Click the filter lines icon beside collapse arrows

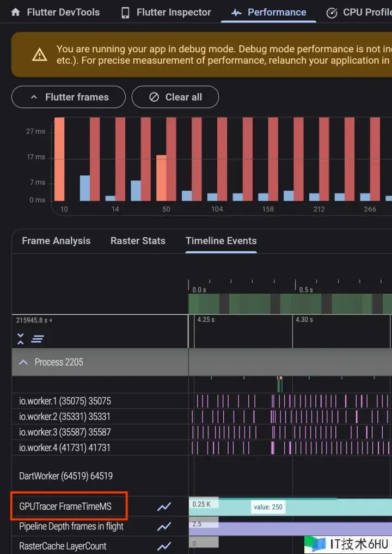(37, 339)
